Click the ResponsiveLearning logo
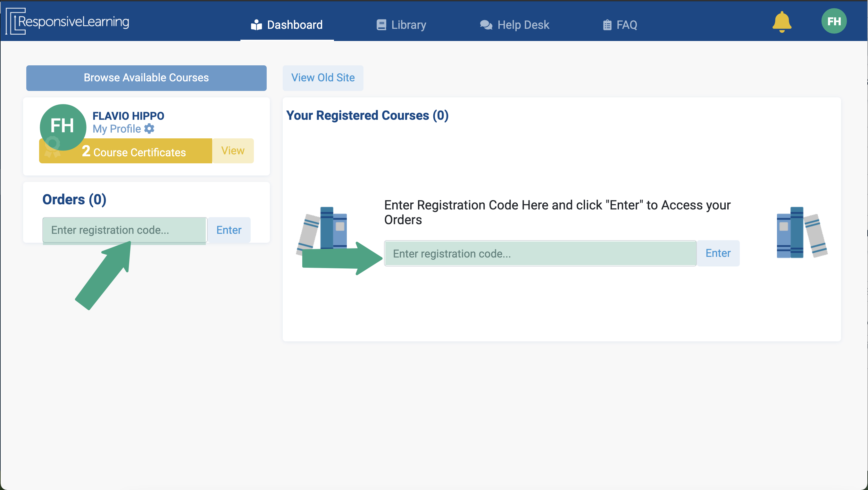Viewport: 868px width, 490px height. tap(67, 21)
